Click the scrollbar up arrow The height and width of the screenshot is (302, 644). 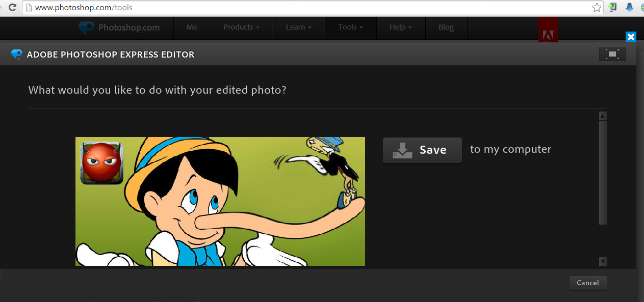tap(603, 116)
